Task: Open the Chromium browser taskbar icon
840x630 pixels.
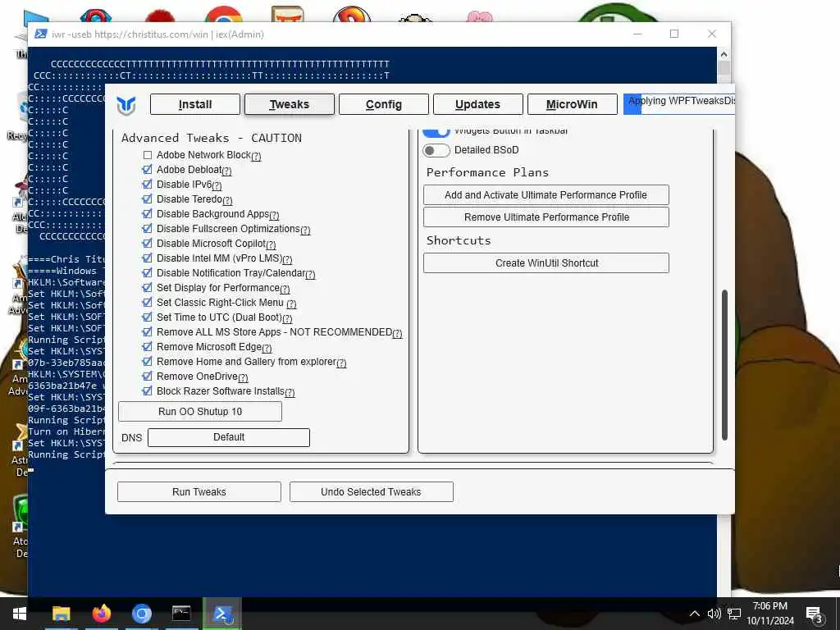Action: coord(141,614)
